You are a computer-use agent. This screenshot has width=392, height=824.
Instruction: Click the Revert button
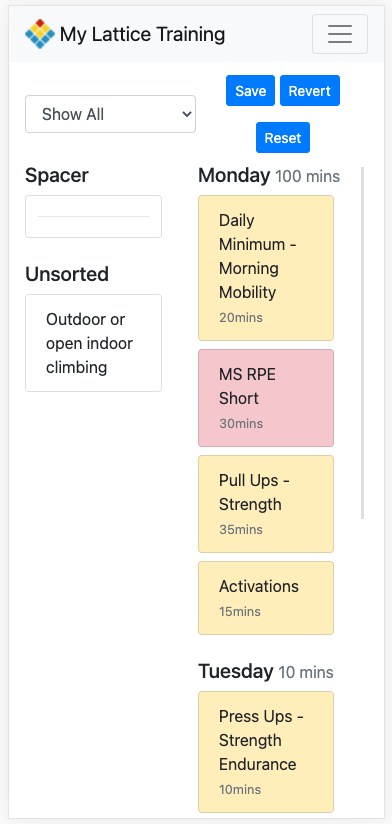(310, 91)
